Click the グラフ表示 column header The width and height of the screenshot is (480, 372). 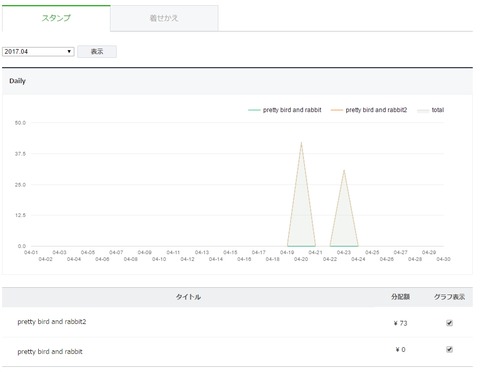(449, 297)
